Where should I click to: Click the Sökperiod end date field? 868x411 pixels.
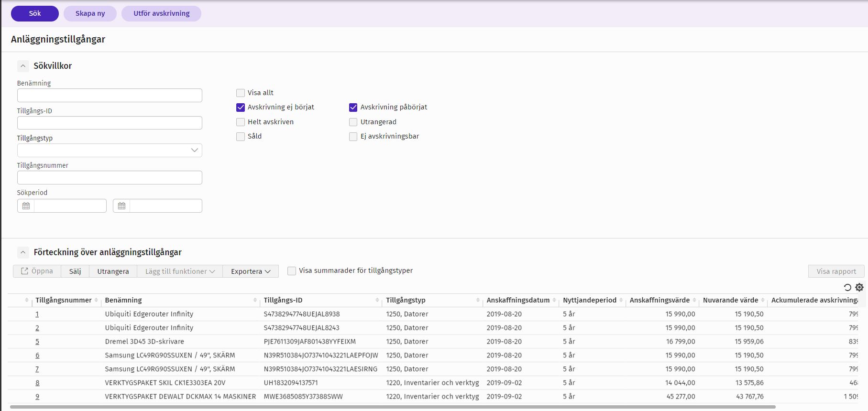pyautogui.click(x=165, y=206)
